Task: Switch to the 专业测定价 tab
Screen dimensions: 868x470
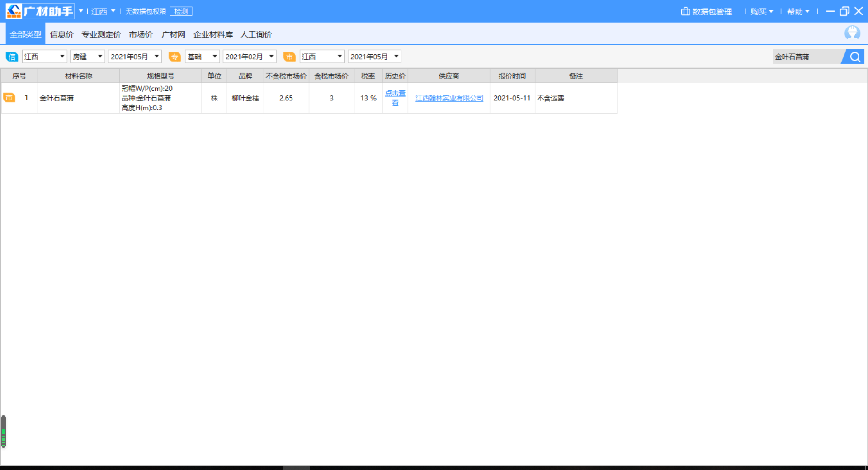Action: point(101,34)
